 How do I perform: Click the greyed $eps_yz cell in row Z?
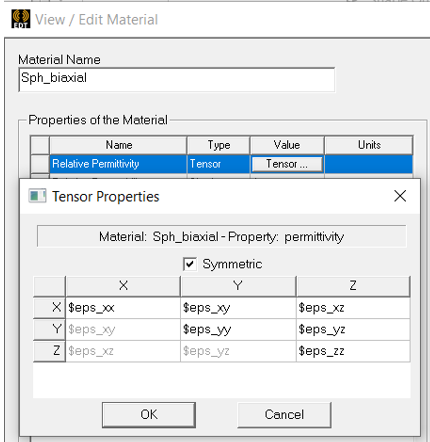pyautogui.click(x=238, y=351)
